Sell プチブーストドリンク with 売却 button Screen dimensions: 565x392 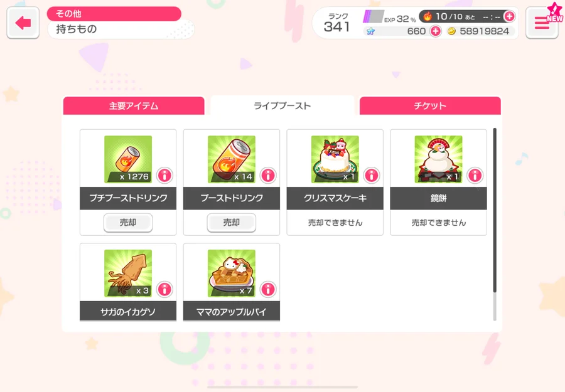pyautogui.click(x=128, y=223)
